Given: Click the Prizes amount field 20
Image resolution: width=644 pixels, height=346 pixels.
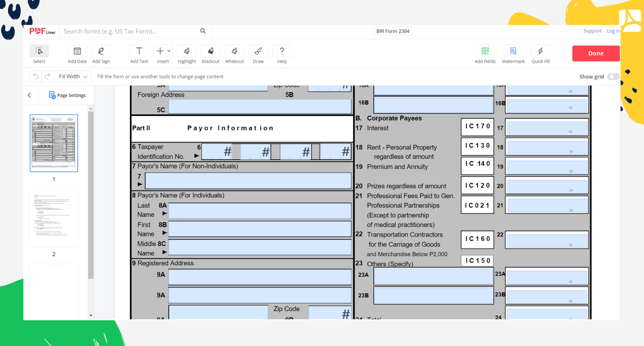Looking at the screenshot, I should [547, 187].
